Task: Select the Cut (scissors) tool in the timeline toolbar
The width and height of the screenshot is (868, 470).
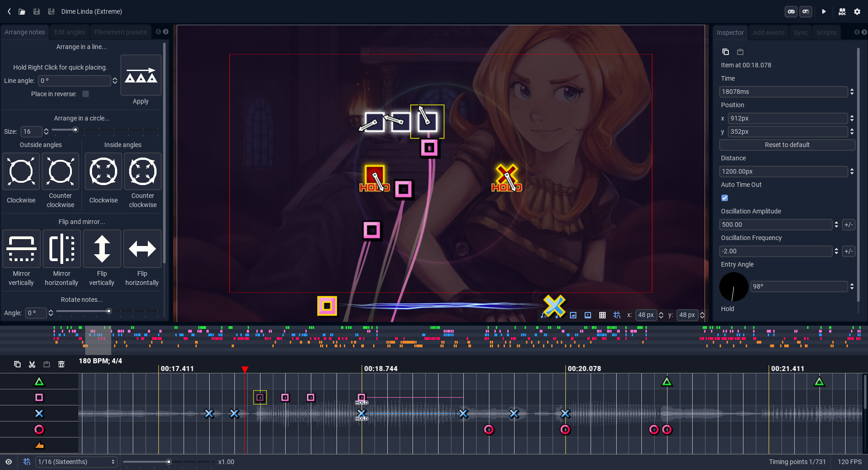Action: 32,364
